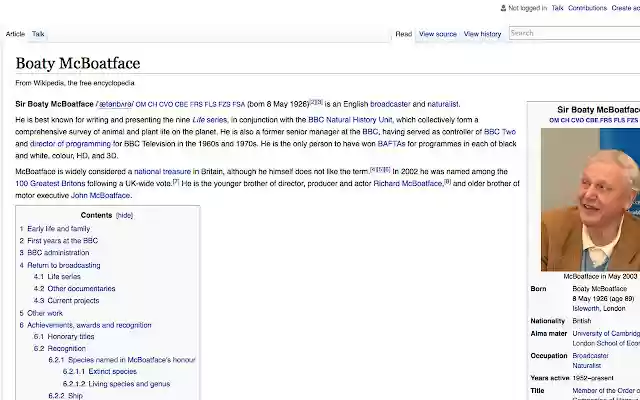Open the View history tab

click(x=482, y=34)
